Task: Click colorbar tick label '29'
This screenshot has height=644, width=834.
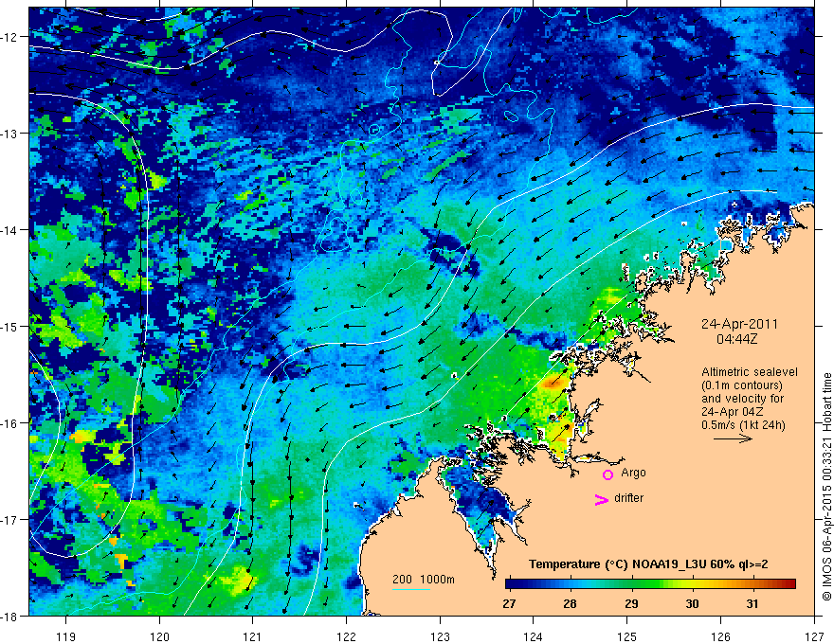Action: click(x=631, y=603)
